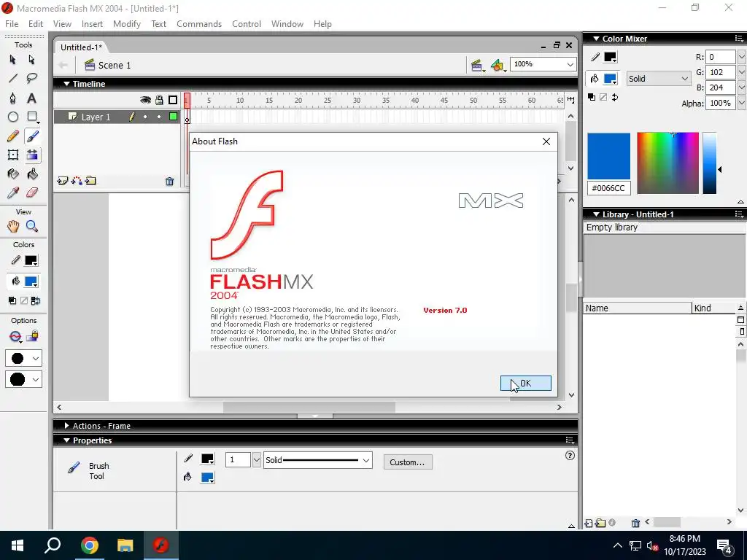Toggle Layer 1 lock dot
Viewport: 747px width, 560px height.
pyautogui.click(x=159, y=117)
